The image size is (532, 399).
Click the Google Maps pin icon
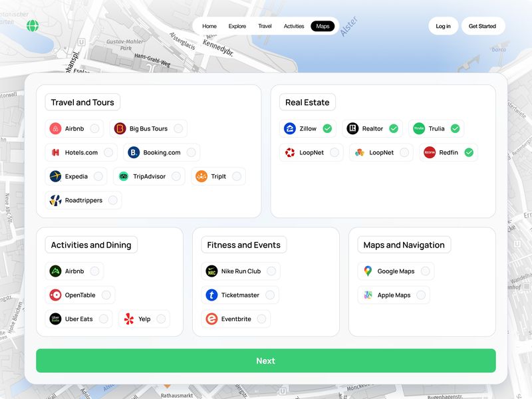coord(368,271)
